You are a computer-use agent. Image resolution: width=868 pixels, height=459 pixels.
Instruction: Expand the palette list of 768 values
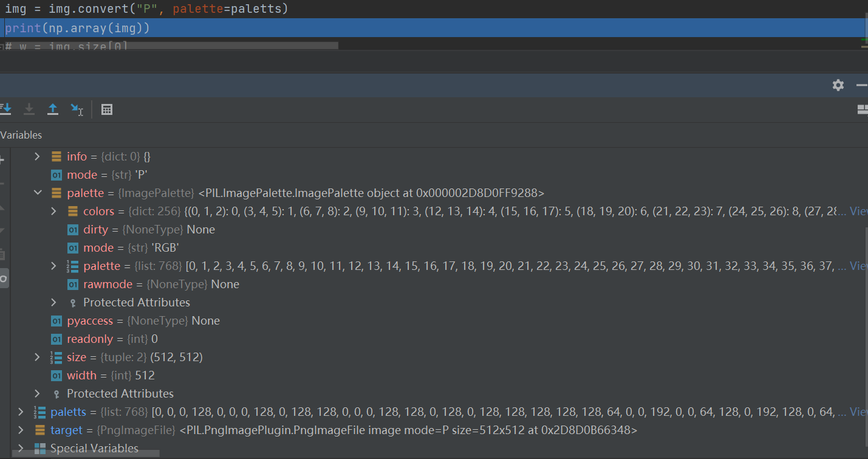tap(53, 266)
